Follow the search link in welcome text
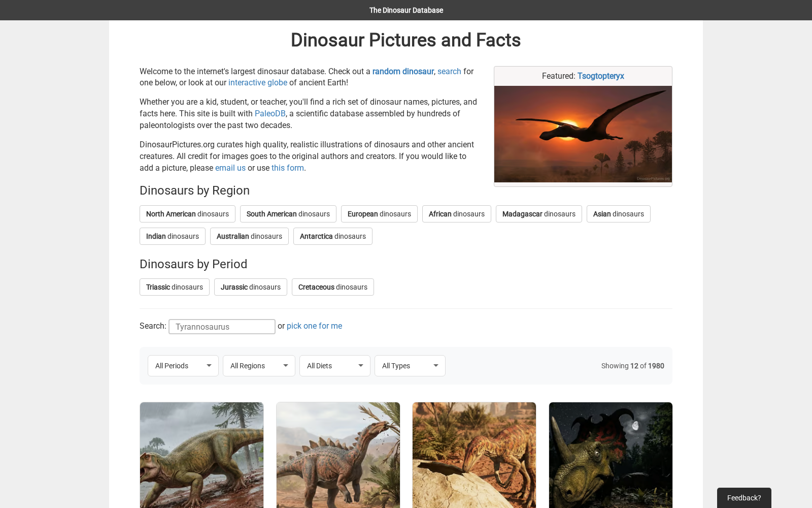Screen dimensions: 812x508 coord(449,71)
